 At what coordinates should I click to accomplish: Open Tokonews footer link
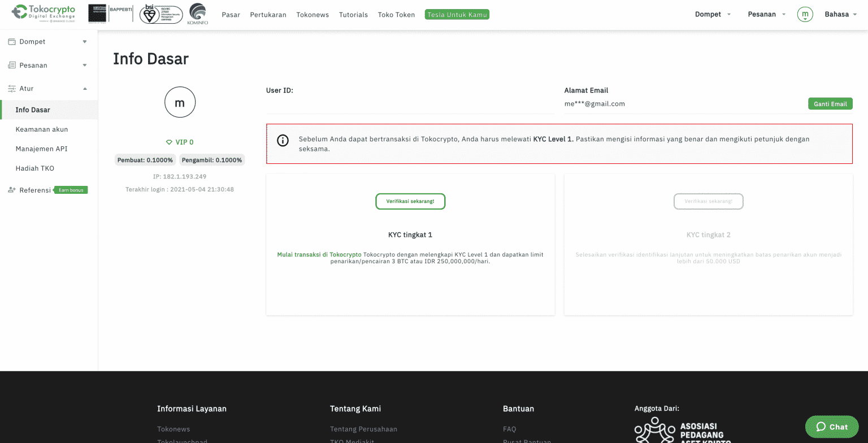(173, 429)
